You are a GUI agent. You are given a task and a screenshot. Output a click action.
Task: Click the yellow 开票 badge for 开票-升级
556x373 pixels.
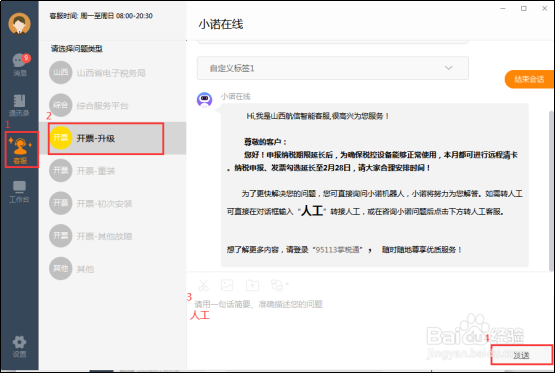61,138
